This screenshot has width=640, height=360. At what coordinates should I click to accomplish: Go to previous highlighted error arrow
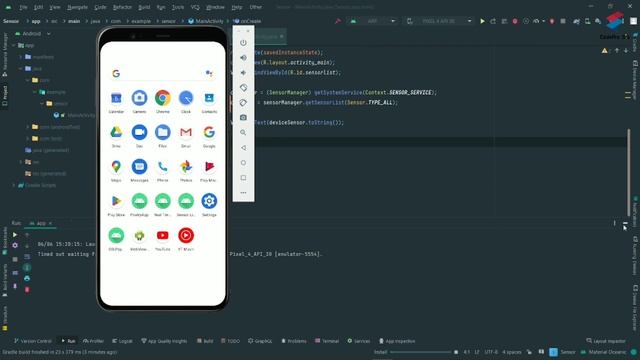pos(617,51)
